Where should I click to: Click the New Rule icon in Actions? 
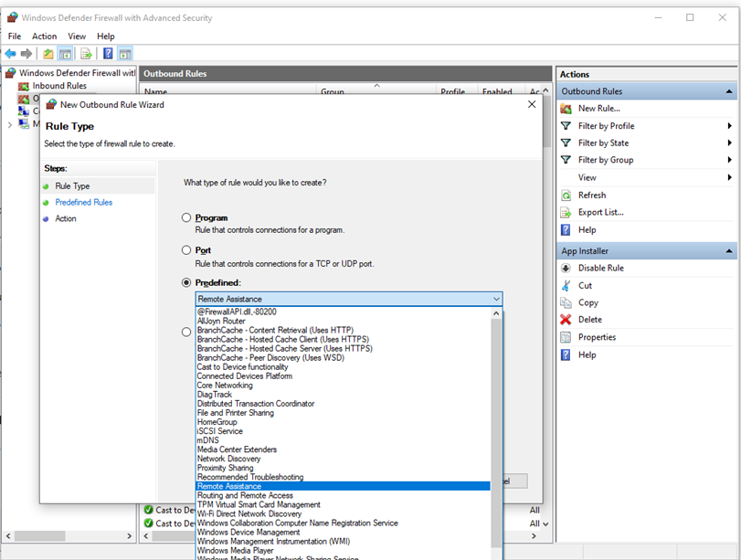566,109
